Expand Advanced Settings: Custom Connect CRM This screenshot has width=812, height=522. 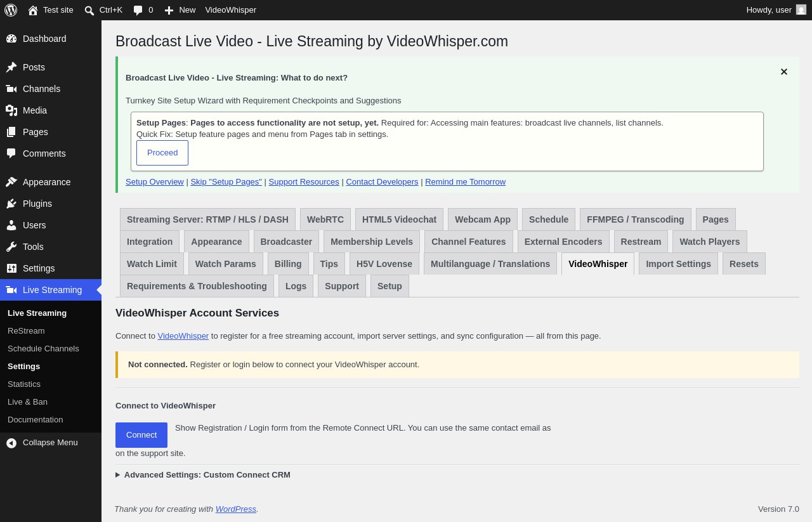(203, 474)
